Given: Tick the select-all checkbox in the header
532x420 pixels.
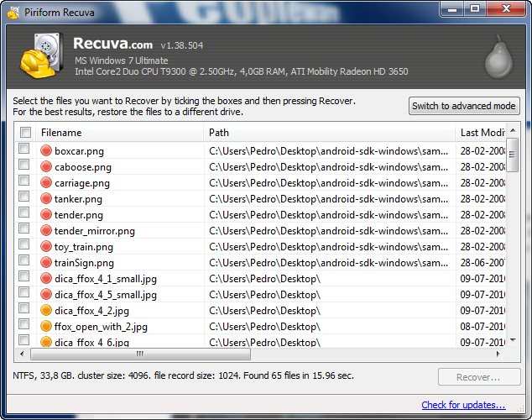Looking at the screenshot, I should (x=25, y=132).
